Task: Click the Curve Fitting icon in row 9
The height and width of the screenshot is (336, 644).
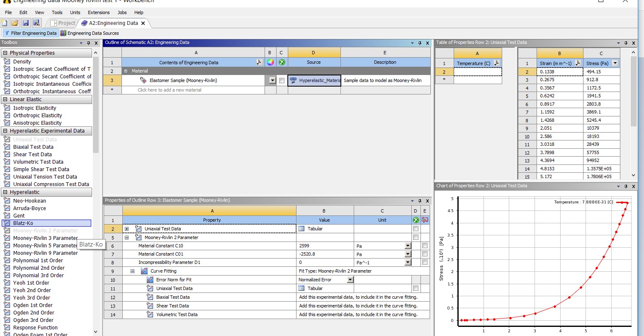Action: tap(144, 271)
